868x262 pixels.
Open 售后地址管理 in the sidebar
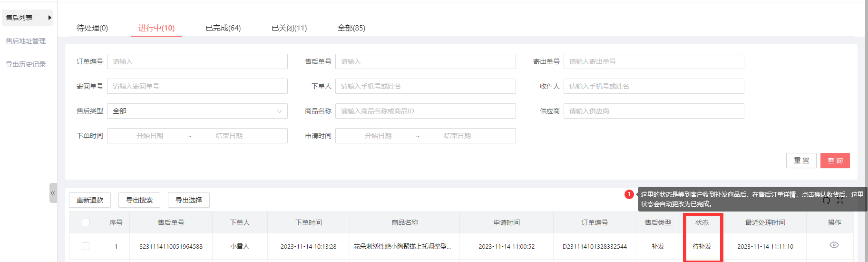(x=26, y=41)
